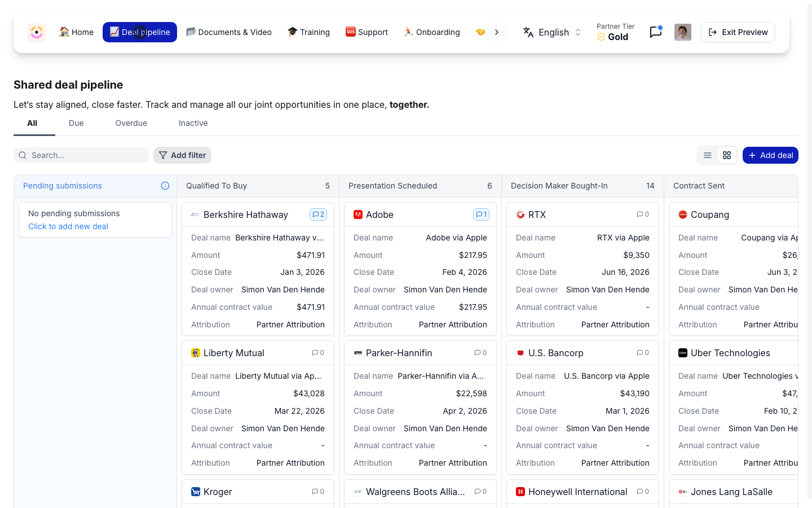
Task: Open the Home nav item
Action: [x=77, y=32]
